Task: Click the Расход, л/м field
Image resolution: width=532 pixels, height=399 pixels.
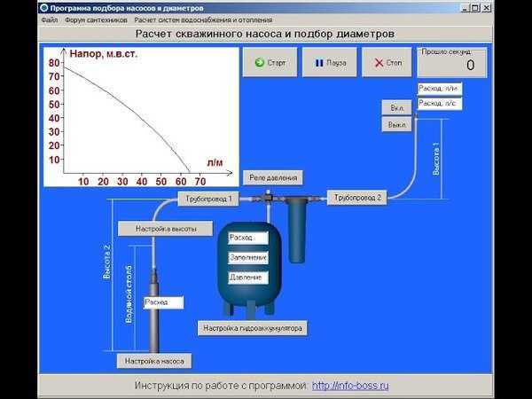Action: (440, 89)
